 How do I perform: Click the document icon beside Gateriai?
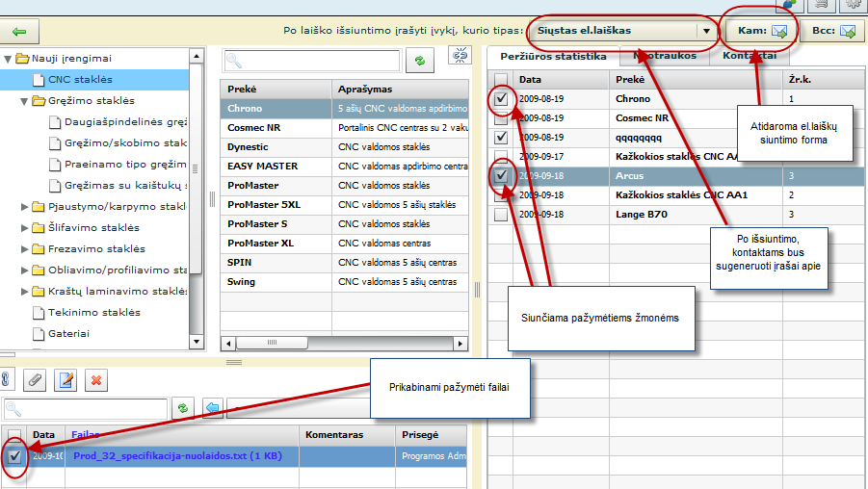point(39,334)
